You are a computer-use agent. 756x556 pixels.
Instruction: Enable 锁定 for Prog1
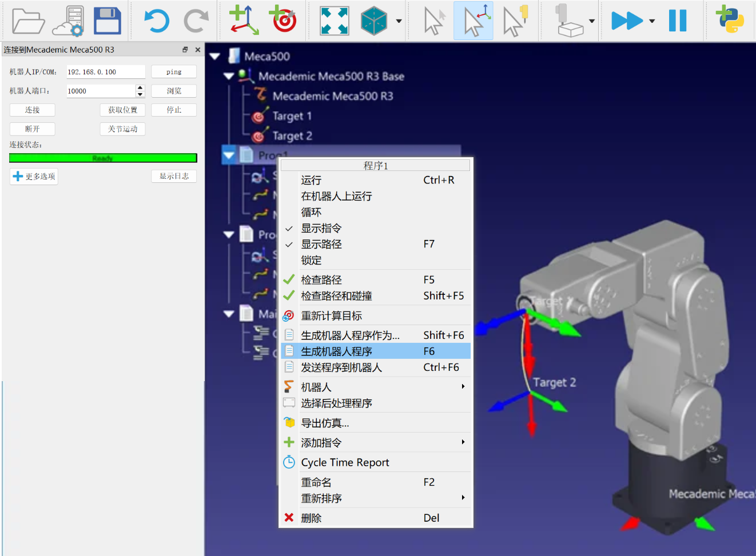tap(311, 260)
